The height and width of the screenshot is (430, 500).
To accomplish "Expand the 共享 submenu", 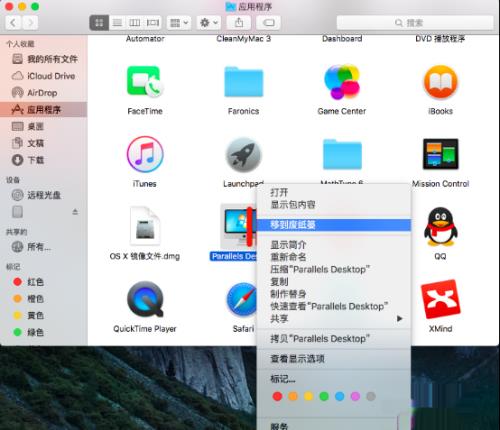I will tap(334, 319).
